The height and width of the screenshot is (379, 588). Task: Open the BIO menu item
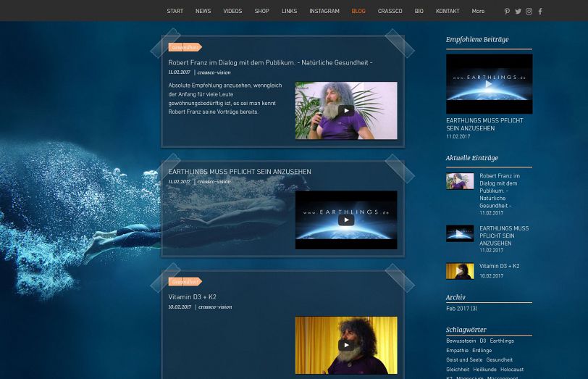tap(419, 12)
